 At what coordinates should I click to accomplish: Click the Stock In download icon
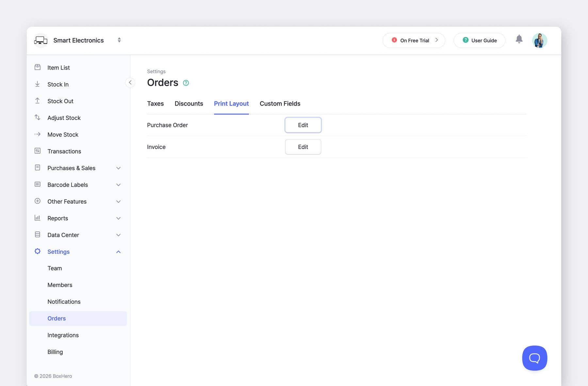point(38,84)
